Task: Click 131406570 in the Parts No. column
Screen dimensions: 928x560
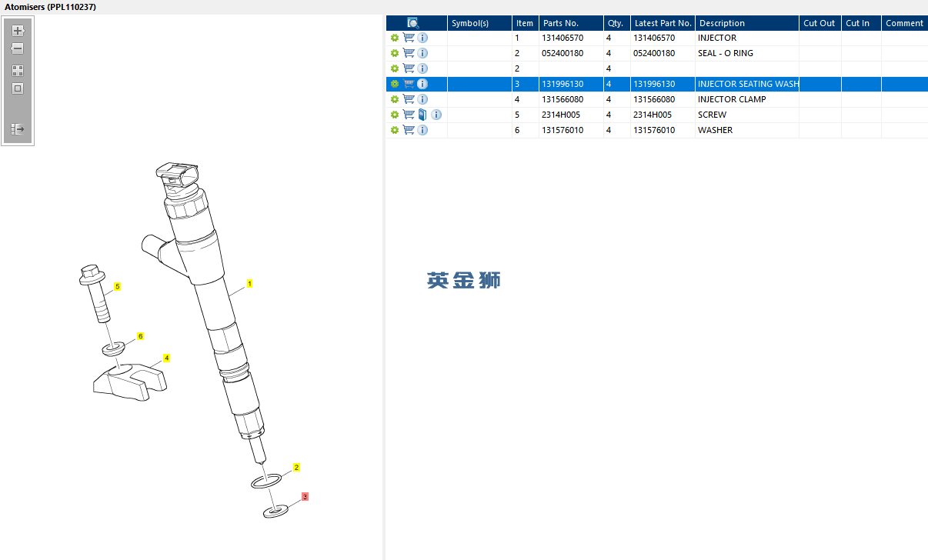Action: pos(562,38)
